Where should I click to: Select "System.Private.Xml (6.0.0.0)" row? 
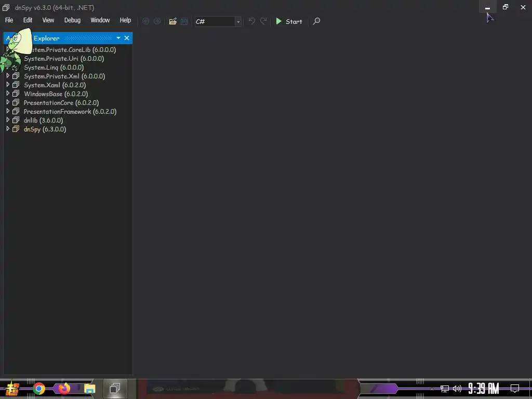tap(64, 76)
